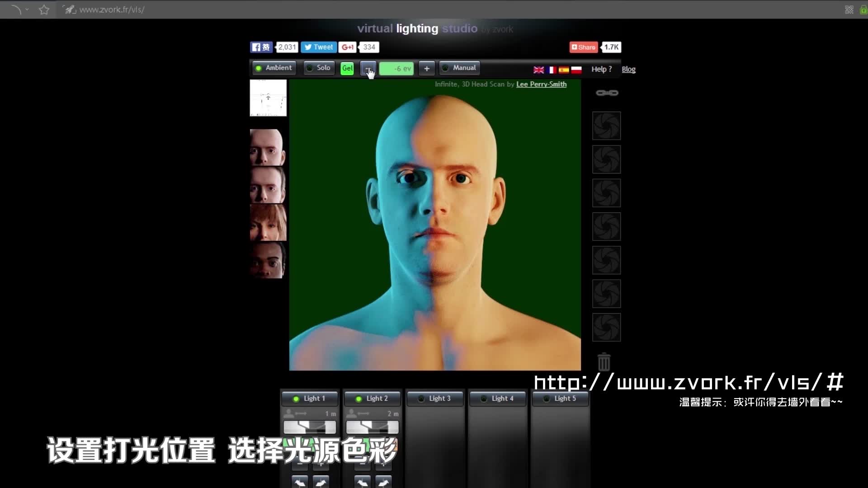The height and width of the screenshot is (488, 868).
Task: Toggle the green Gel button
Action: click(x=347, y=69)
